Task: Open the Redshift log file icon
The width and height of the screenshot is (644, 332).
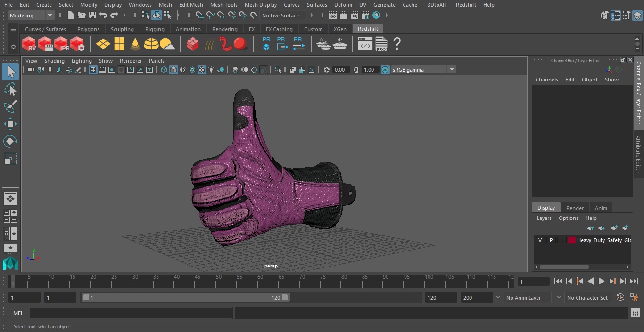Action: 381,44
